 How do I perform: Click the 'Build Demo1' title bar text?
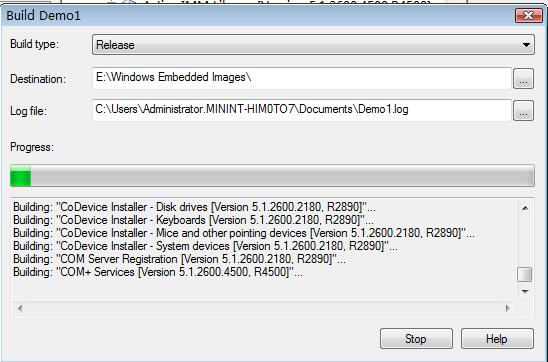coord(43,16)
